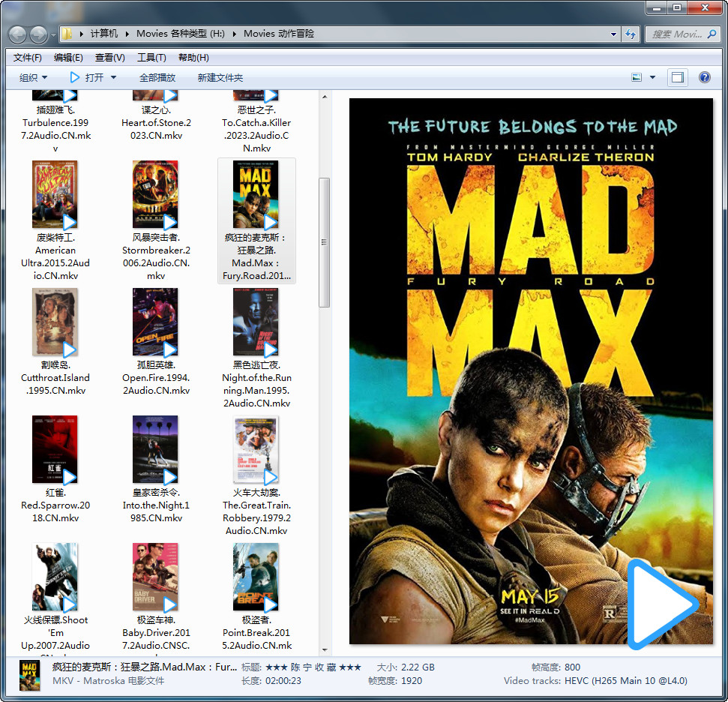Click the 新建文件夹 button
The width and height of the screenshot is (728, 702).
point(220,77)
